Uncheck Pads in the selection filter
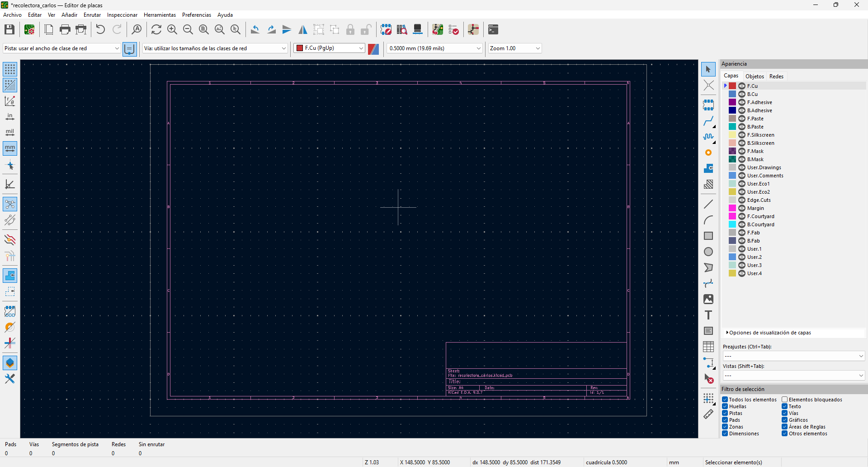The width and height of the screenshot is (868, 467). pyautogui.click(x=725, y=420)
